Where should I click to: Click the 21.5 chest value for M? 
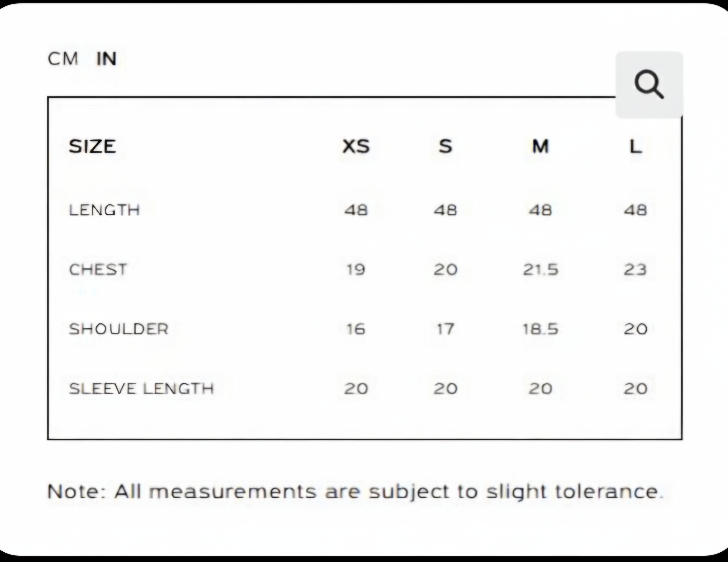[540, 269]
